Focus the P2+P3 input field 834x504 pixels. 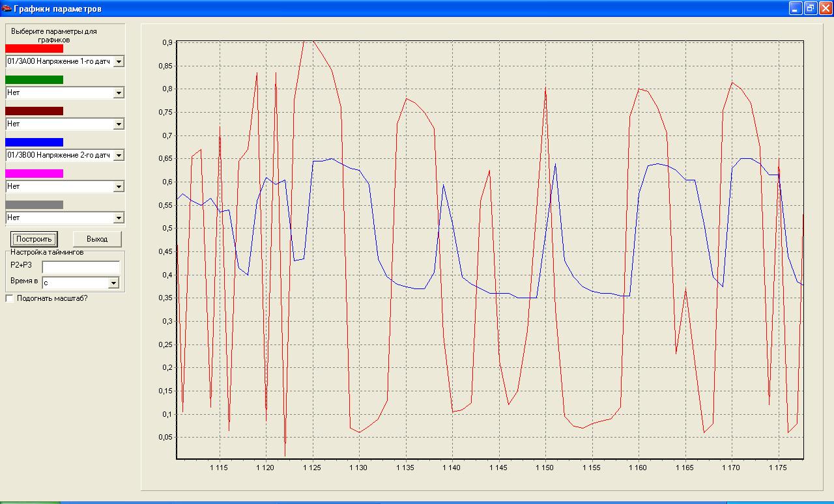coord(81,267)
